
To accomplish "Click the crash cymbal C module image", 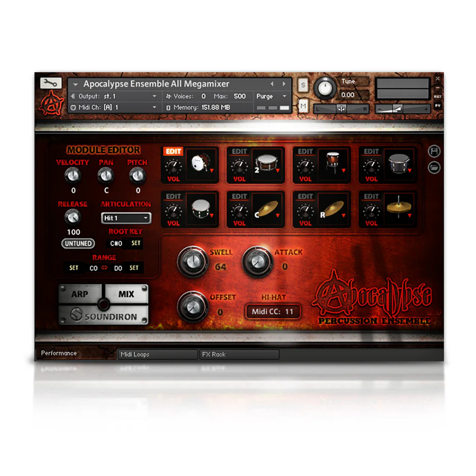I will (x=267, y=209).
